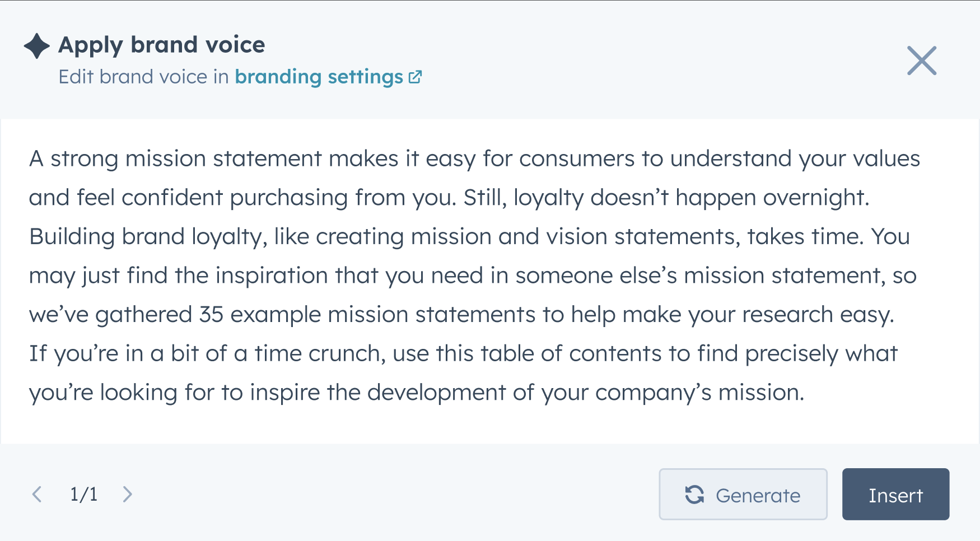
Task: Close the Apply brand voice dialog
Action: pyautogui.click(x=922, y=60)
